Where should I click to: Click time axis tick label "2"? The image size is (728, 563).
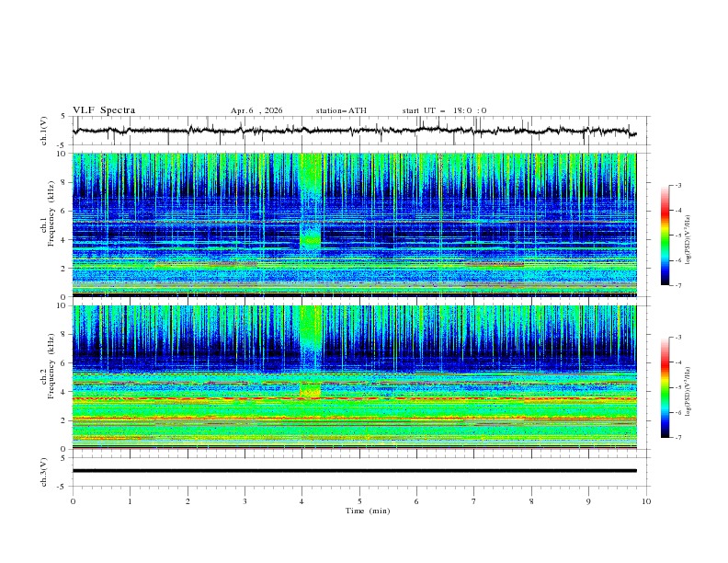click(x=188, y=501)
